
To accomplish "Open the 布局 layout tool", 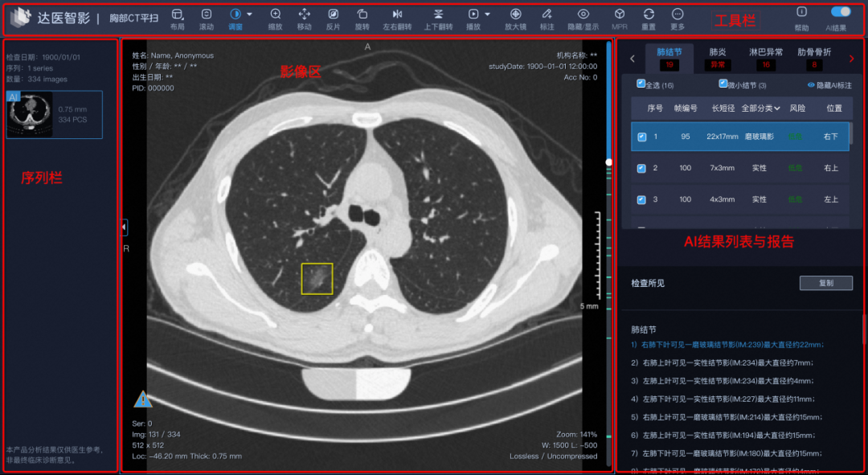I will [177, 14].
